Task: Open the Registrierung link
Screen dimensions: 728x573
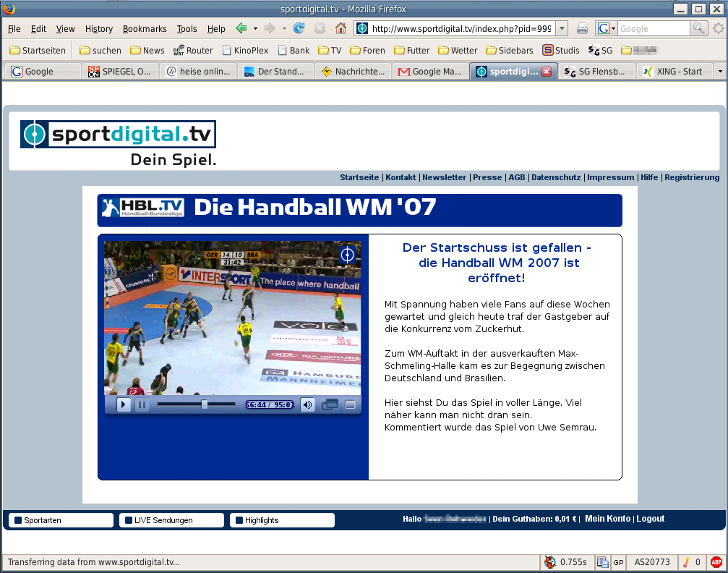Action: (x=692, y=177)
